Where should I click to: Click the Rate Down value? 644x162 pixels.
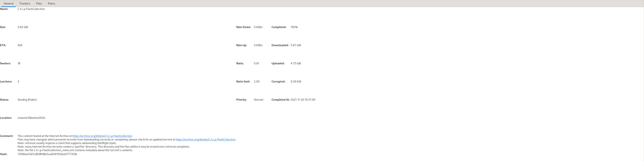tap(258, 27)
